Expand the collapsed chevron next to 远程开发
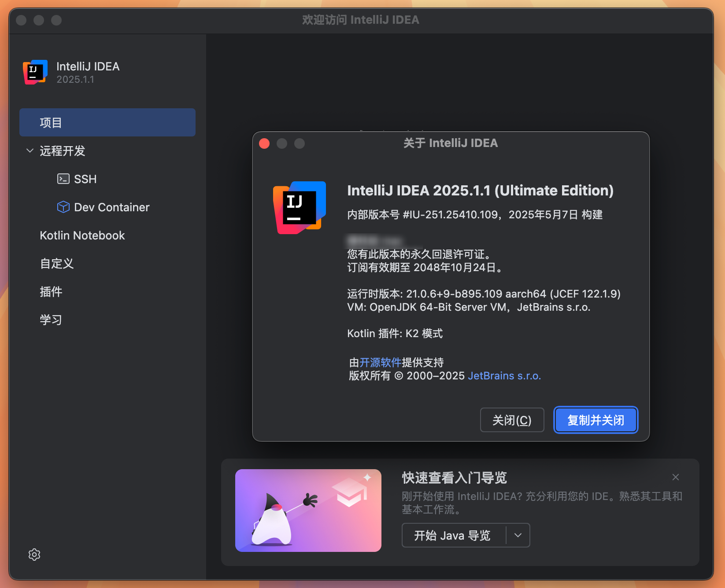The width and height of the screenshot is (725, 588). (29, 151)
